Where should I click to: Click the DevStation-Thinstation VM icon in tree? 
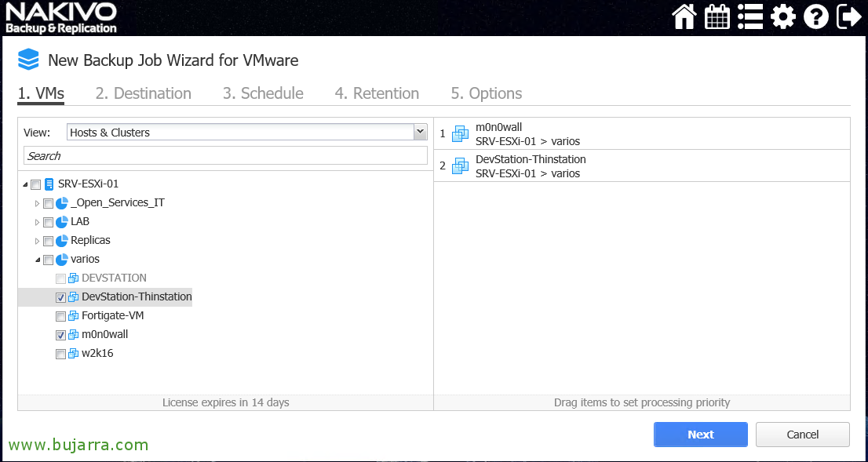[73, 297]
